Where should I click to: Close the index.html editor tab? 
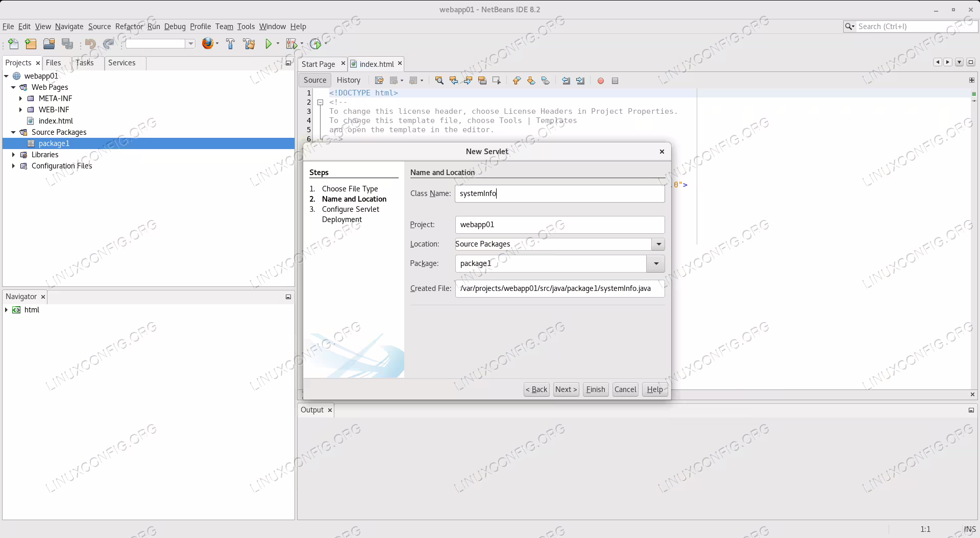(400, 63)
